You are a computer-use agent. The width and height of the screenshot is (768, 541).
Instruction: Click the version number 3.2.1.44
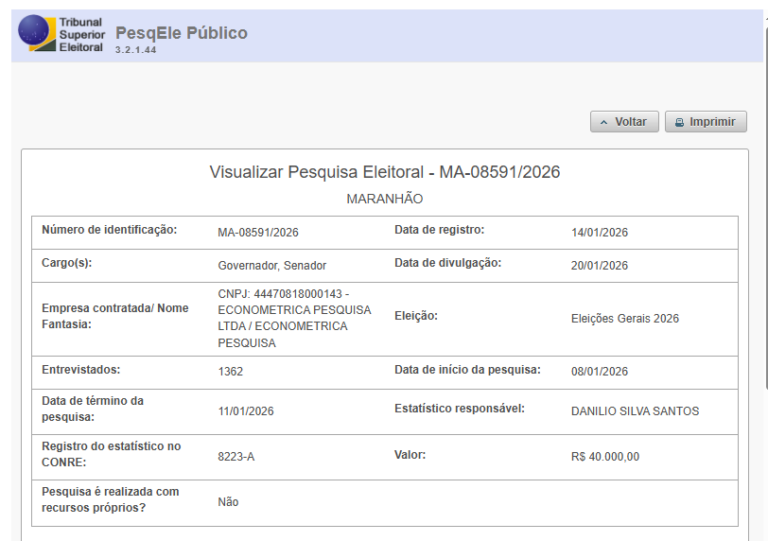[x=135, y=50]
